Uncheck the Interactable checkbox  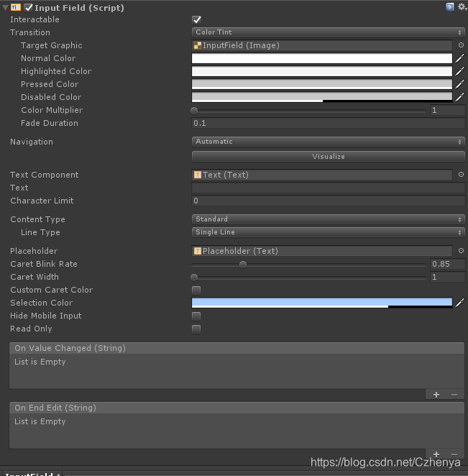[x=196, y=19]
